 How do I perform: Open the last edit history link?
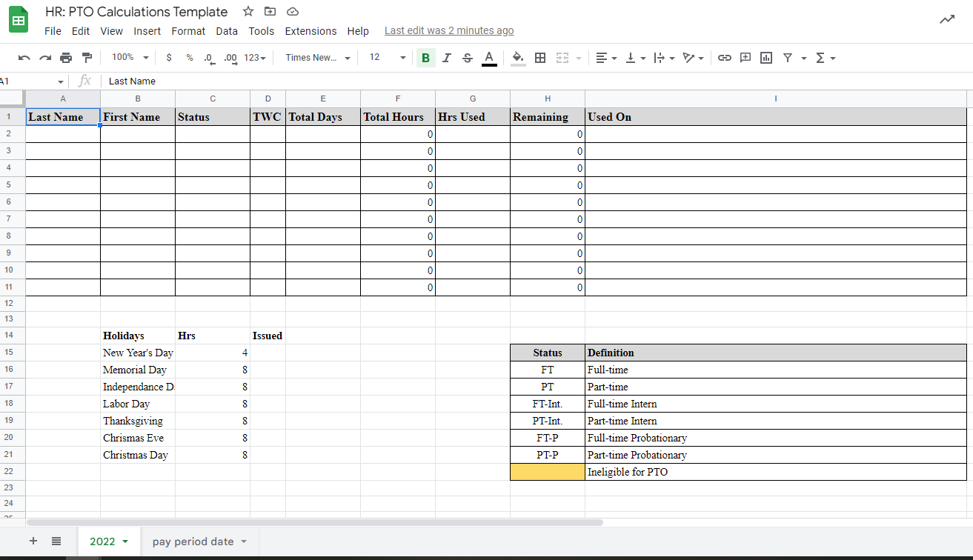pyautogui.click(x=449, y=31)
